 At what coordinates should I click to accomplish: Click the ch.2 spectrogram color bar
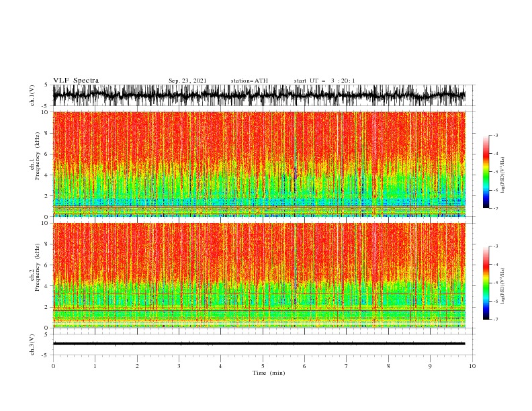[x=486, y=283]
